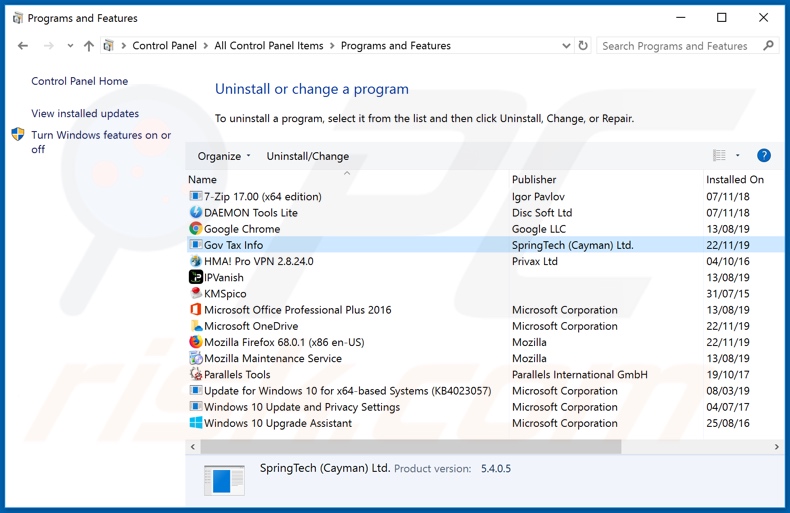Click the scroll left arrow
The width and height of the screenshot is (790, 513).
[x=192, y=446]
